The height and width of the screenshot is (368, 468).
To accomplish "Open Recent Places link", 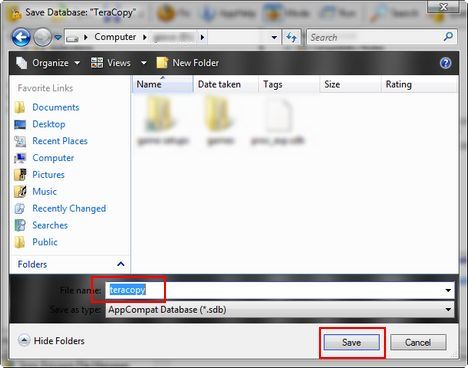I will 60,141.
